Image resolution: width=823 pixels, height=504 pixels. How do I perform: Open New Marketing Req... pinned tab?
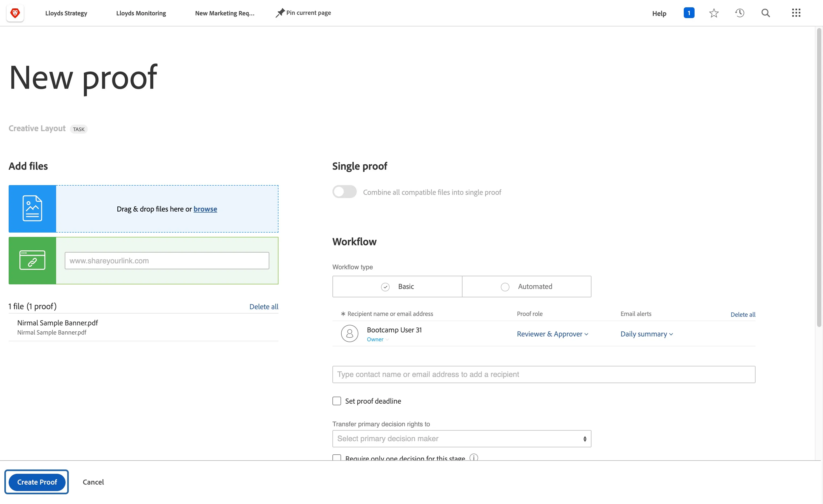(x=225, y=13)
